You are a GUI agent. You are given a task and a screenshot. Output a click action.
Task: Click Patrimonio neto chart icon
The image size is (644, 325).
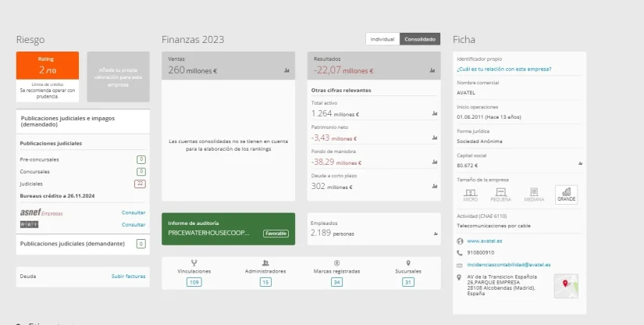(433, 138)
